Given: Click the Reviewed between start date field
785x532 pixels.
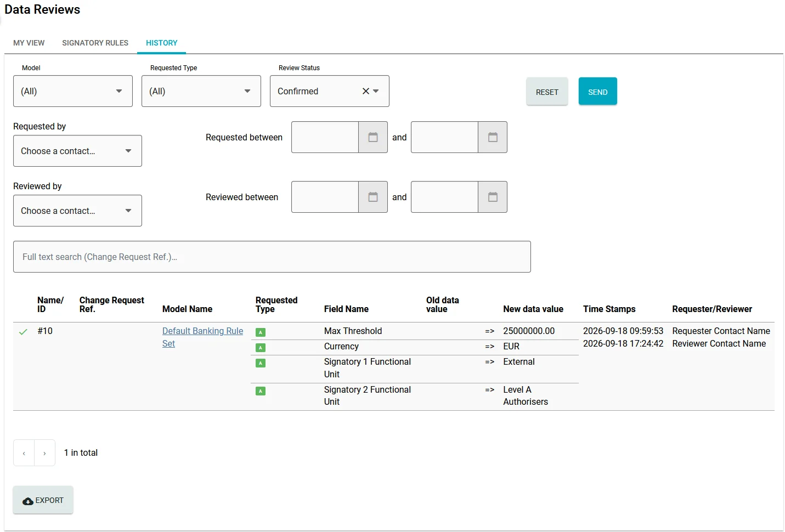Looking at the screenshot, I should [x=325, y=197].
